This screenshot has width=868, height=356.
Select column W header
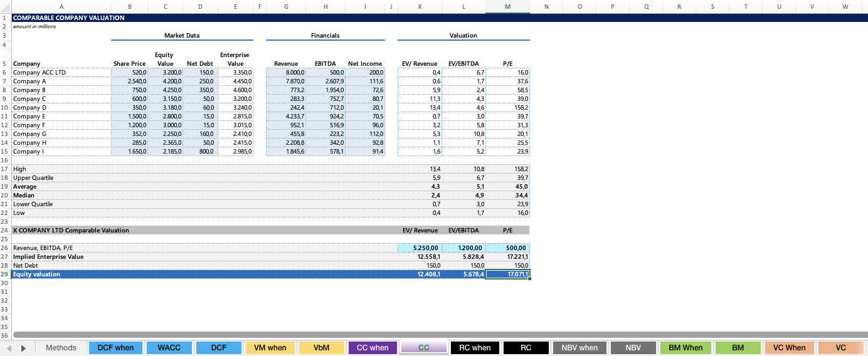pyautogui.click(x=845, y=6)
